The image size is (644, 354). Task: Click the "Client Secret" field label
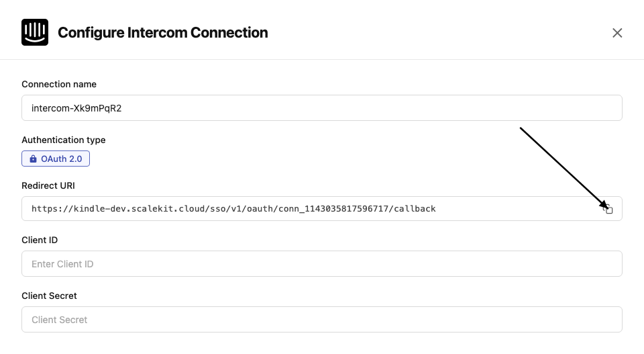point(49,296)
